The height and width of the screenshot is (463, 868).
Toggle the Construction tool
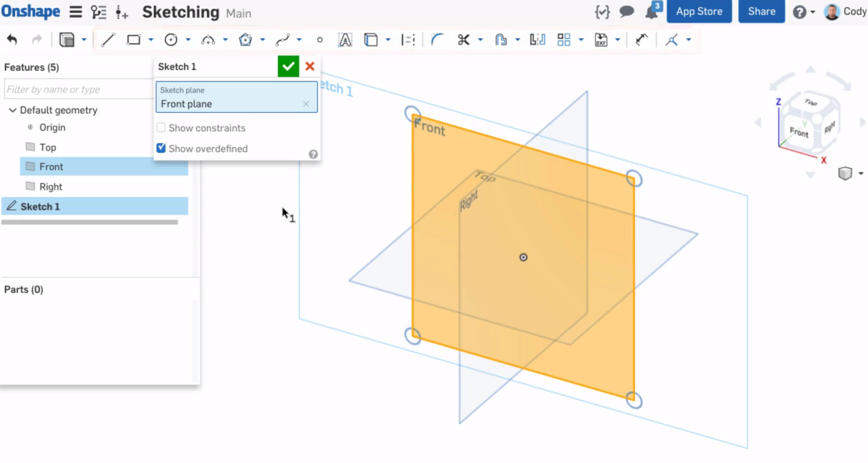[x=408, y=40]
